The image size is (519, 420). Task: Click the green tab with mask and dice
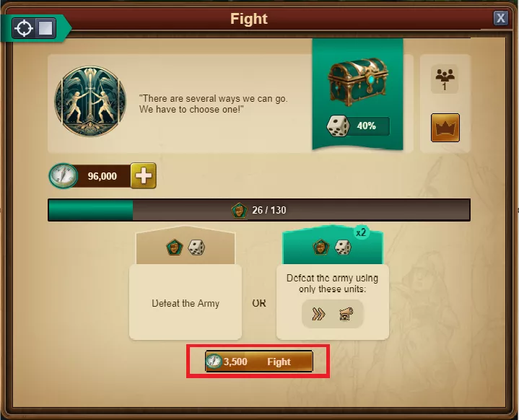[x=333, y=246]
